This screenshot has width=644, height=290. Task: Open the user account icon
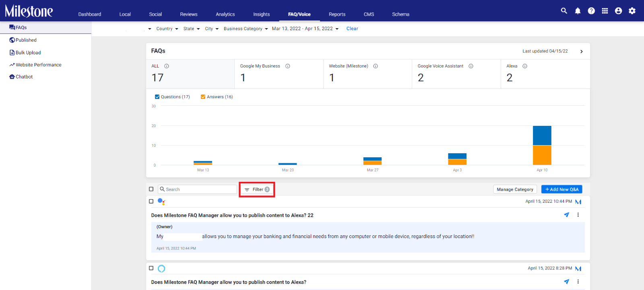pos(619,11)
